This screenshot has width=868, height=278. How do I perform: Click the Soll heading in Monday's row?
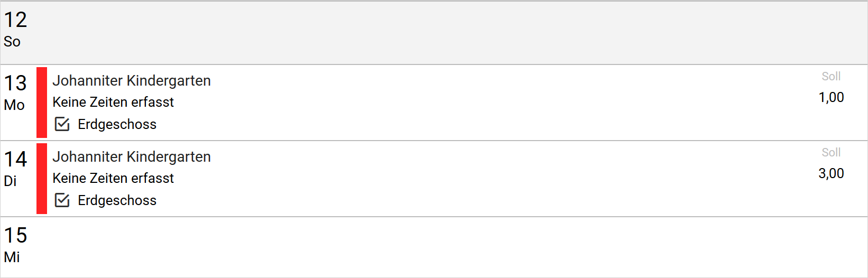pyautogui.click(x=831, y=77)
